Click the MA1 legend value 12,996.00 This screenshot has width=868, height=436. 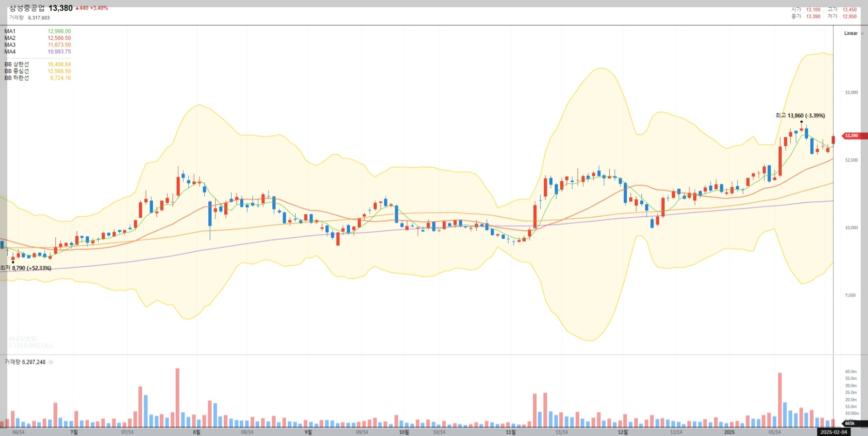[x=59, y=32]
